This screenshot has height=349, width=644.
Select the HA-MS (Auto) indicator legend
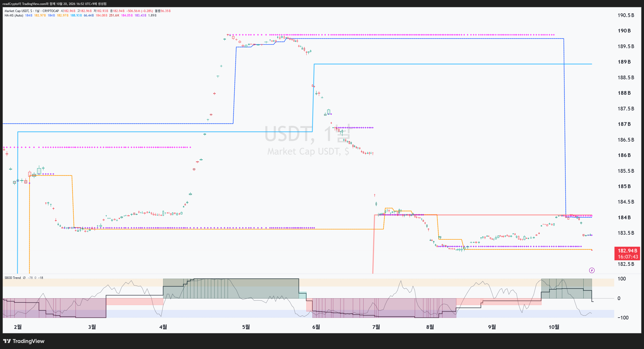coord(14,15)
